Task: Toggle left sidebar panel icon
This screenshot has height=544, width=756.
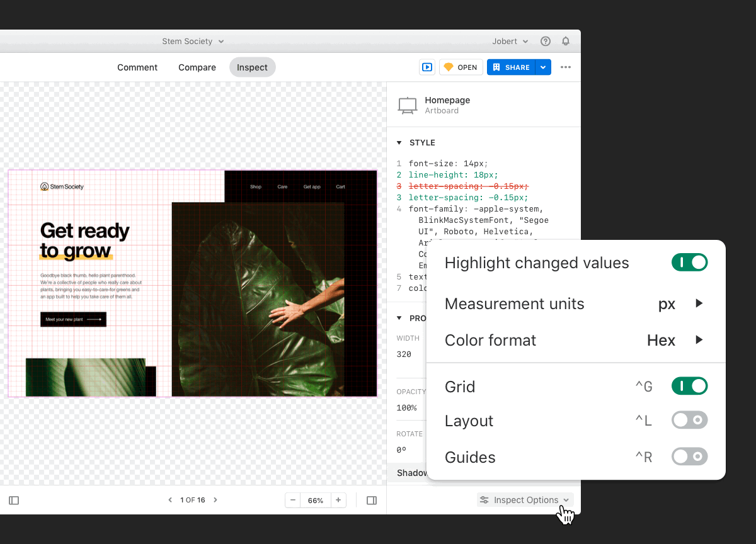Action: [14, 501]
